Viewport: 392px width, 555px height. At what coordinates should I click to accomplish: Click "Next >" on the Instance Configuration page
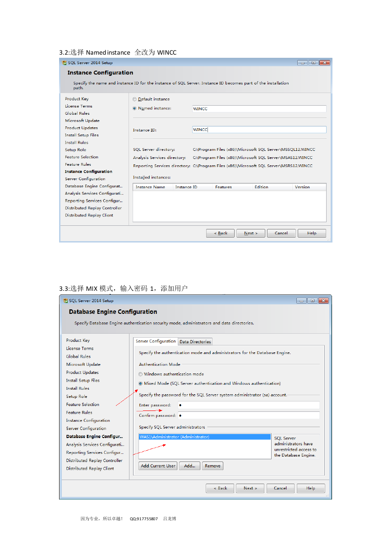click(251, 233)
